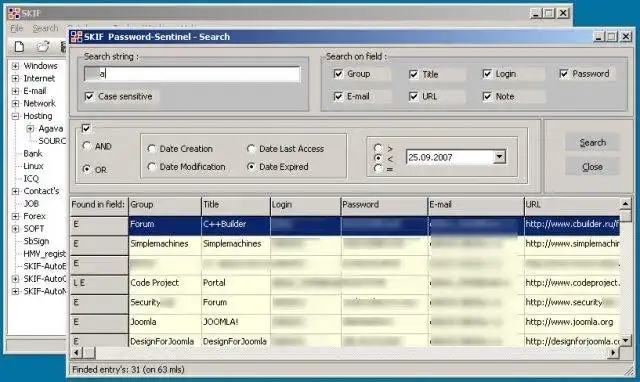This screenshot has height=382, width=640.
Task: Click the horizontal scroll left arrow
Action: coord(76,353)
